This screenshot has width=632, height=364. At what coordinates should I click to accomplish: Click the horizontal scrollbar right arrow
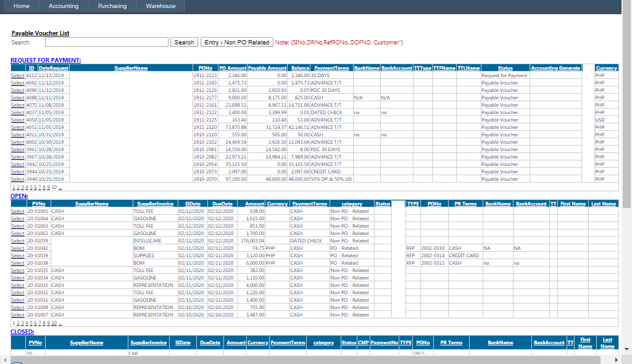[x=617, y=360]
